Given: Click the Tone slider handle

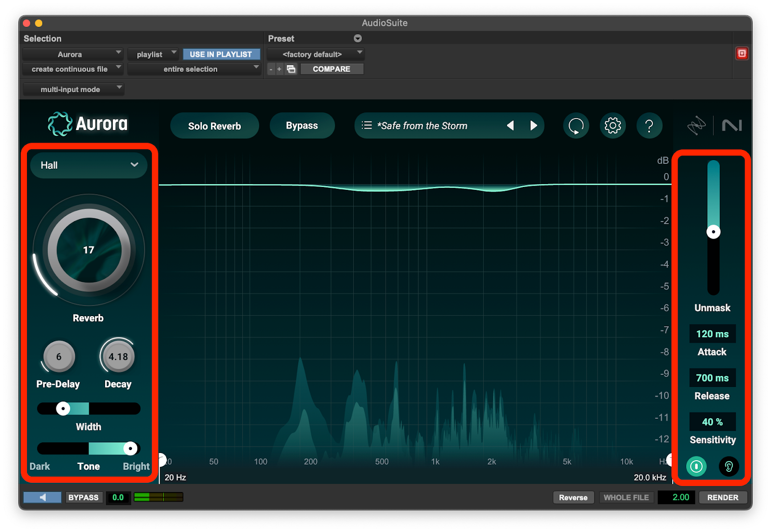Looking at the screenshot, I should click(x=130, y=449).
